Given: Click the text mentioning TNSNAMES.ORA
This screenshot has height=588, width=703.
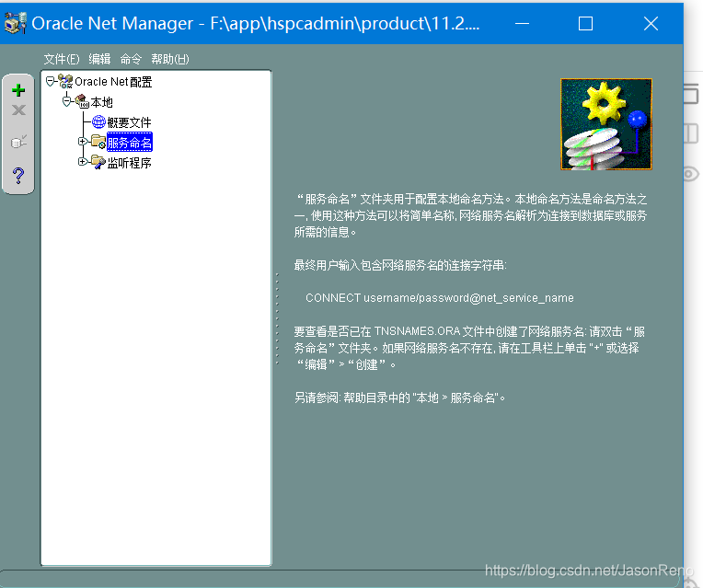Looking at the screenshot, I should pos(469,348).
